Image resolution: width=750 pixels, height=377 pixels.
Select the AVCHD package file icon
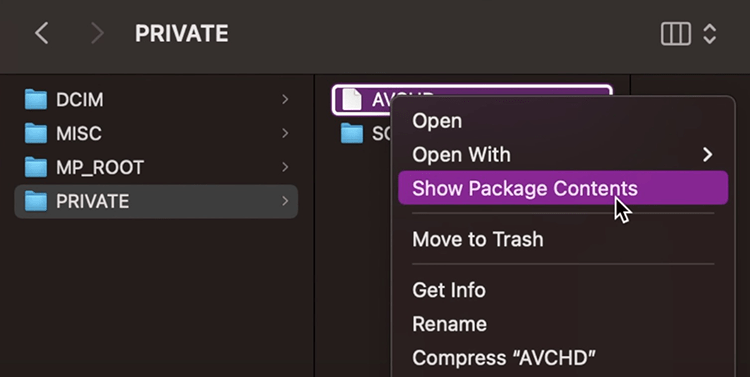352,100
